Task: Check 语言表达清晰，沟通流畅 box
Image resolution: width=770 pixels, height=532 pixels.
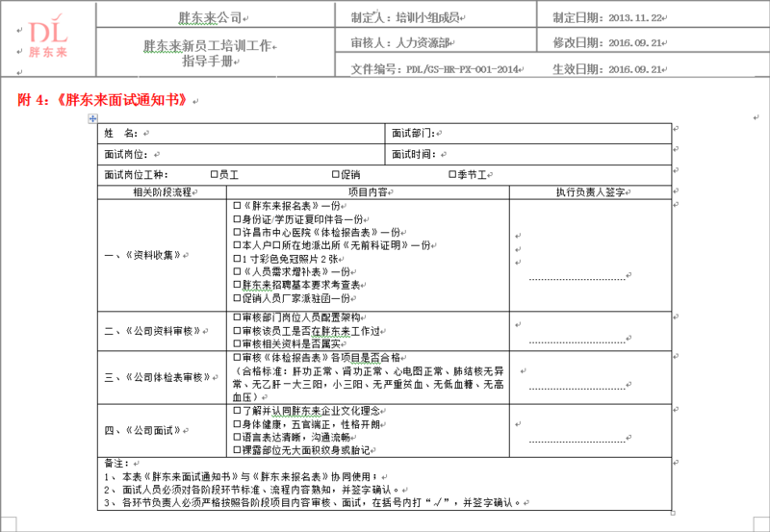Action: pyautogui.click(x=237, y=437)
